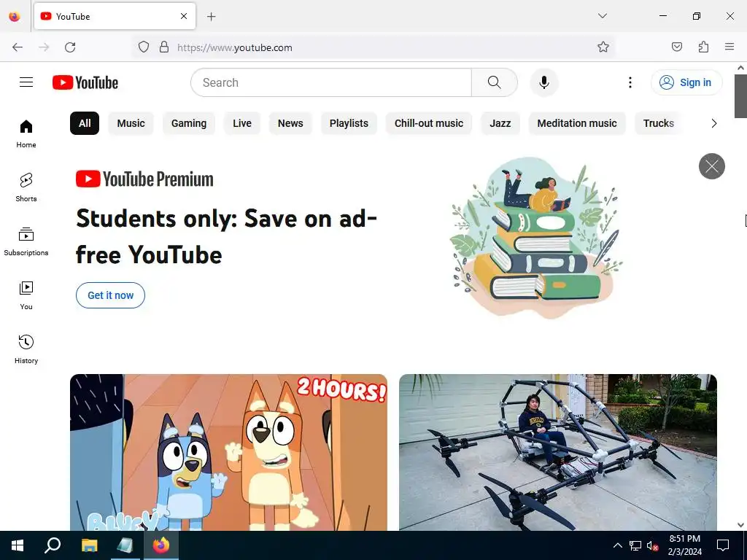Filter by Playlists chip
Image resolution: width=747 pixels, height=560 pixels.
pyautogui.click(x=349, y=123)
